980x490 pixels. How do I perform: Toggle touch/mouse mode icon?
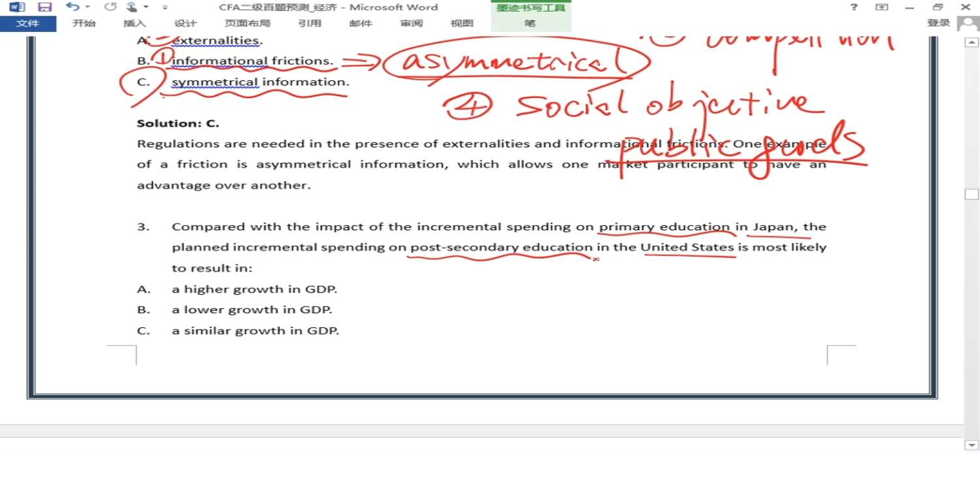[x=132, y=7]
